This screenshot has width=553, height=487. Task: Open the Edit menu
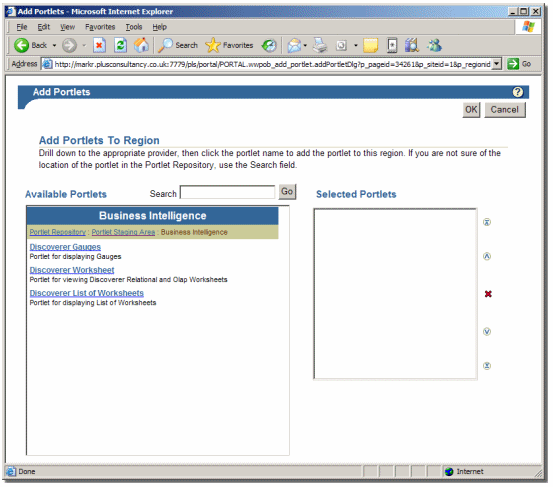point(44,27)
